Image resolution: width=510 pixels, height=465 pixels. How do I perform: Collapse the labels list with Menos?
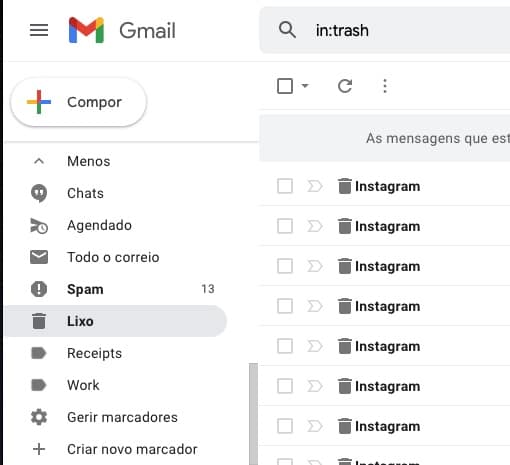(x=88, y=161)
